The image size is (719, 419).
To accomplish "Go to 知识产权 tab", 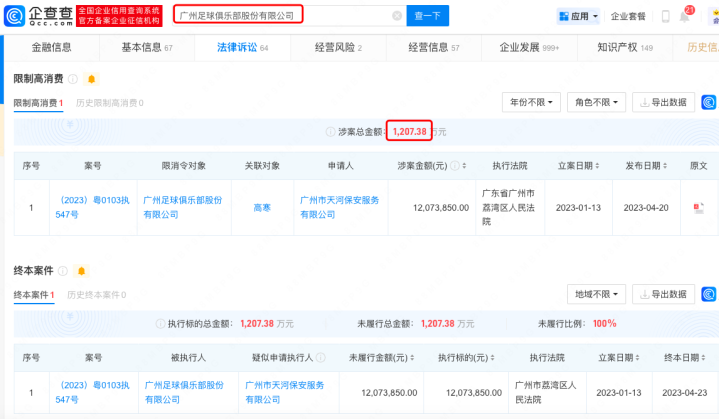I will pyautogui.click(x=625, y=48).
